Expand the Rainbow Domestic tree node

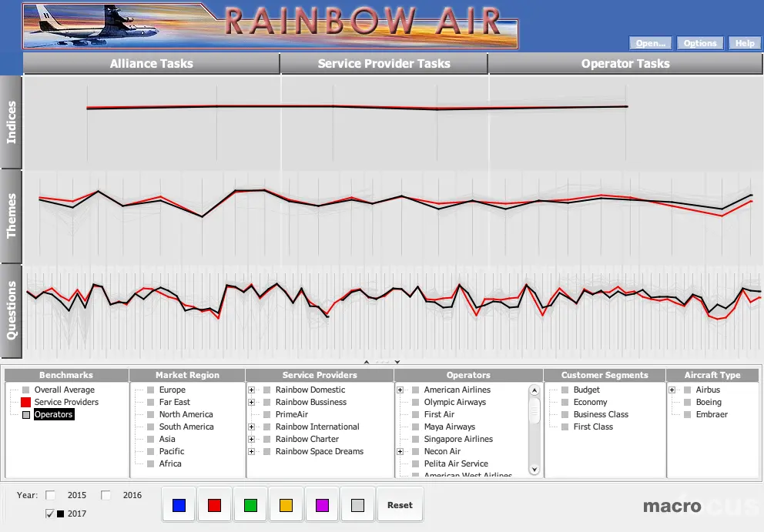pos(252,390)
